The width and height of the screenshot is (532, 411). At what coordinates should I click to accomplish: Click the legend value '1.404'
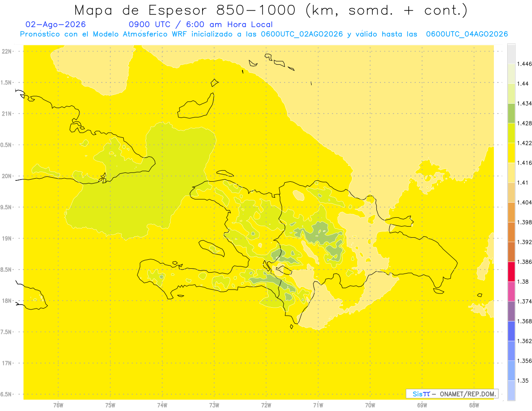(x=524, y=202)
